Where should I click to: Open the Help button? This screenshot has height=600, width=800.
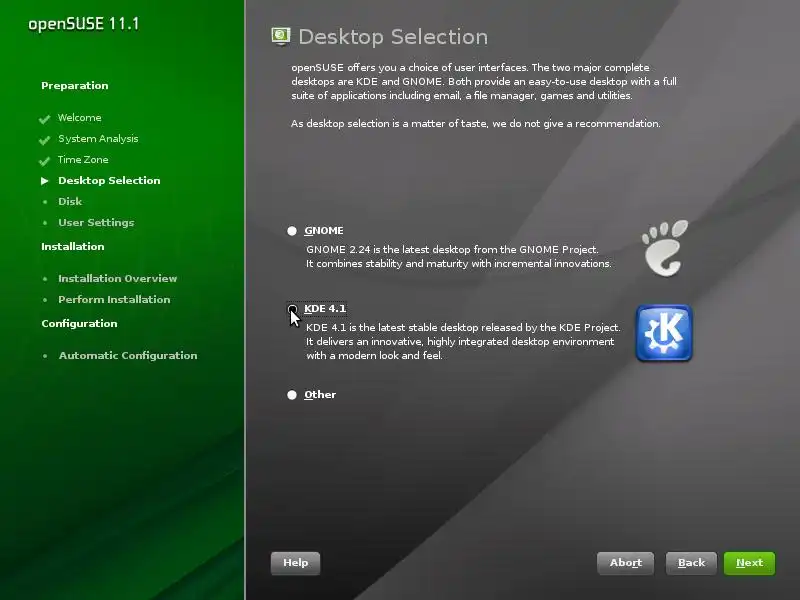click(x=295, y=563)
